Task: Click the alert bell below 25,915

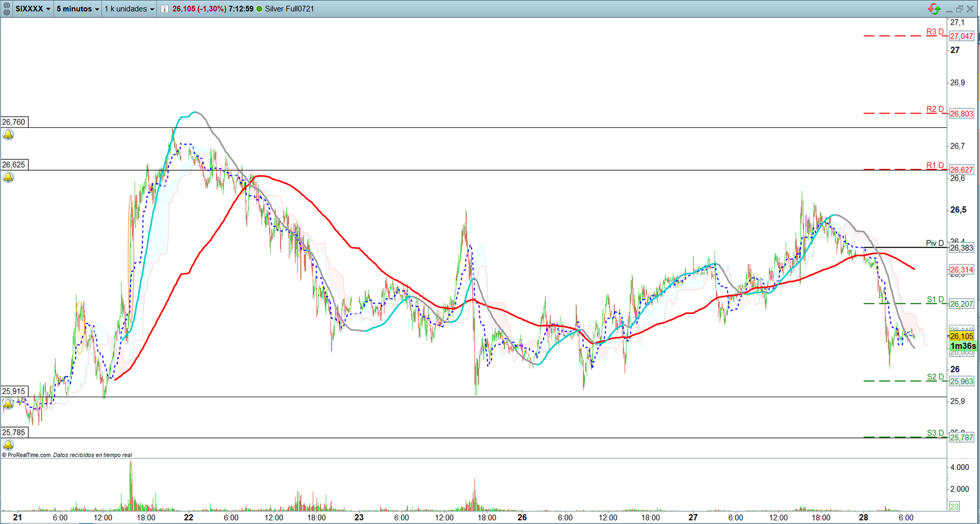Action: click(8, 404)
